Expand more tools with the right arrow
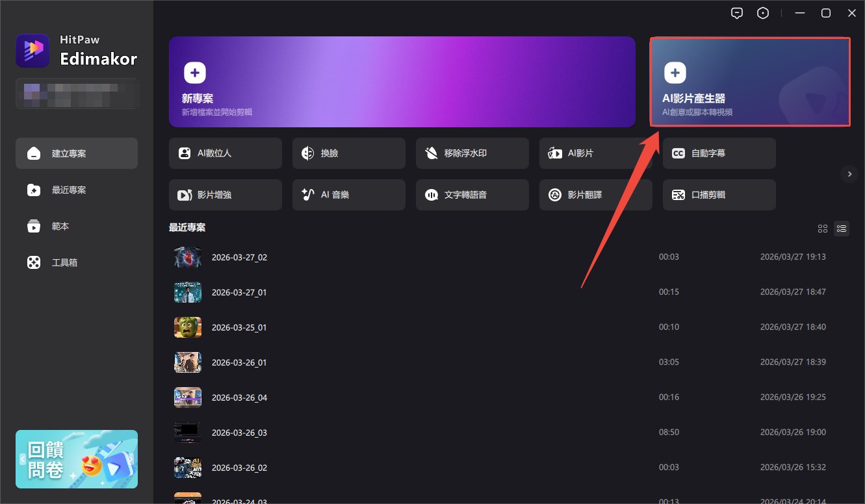Screen dimensions: 865x504 (849, 174)
